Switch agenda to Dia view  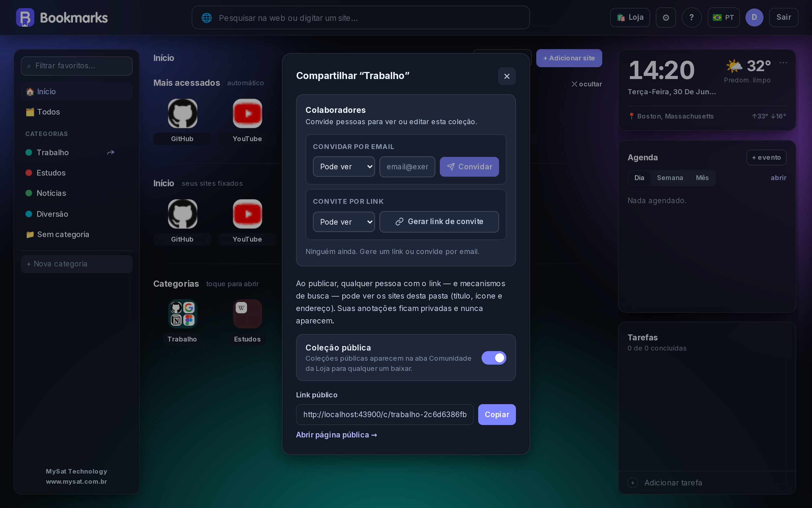(639, 178)
